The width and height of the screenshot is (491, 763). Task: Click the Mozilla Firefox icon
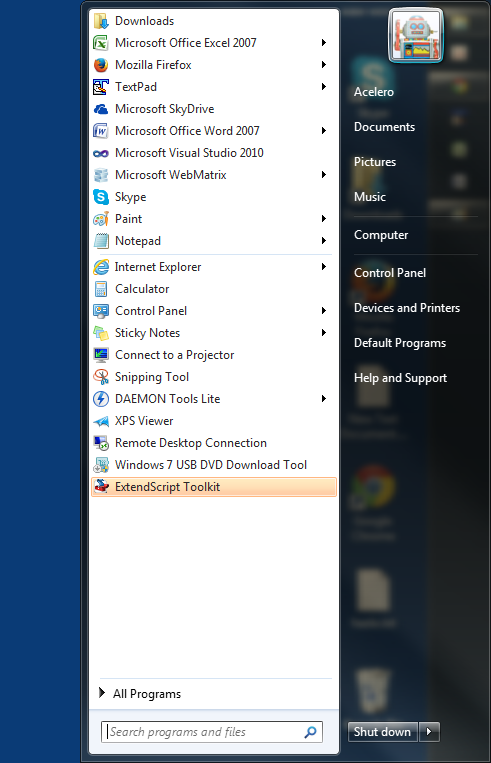coord(101,65)
